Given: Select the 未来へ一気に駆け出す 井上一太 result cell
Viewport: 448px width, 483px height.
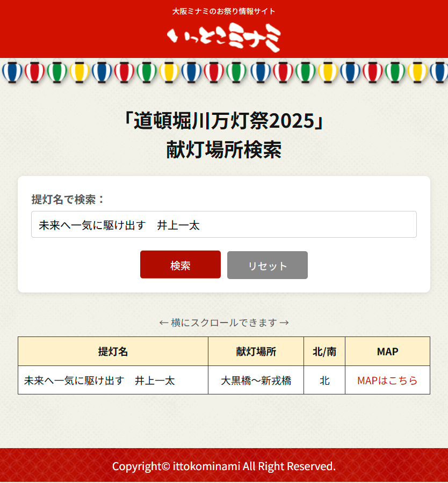Looking at the screenshot, I should coord(113,380).
